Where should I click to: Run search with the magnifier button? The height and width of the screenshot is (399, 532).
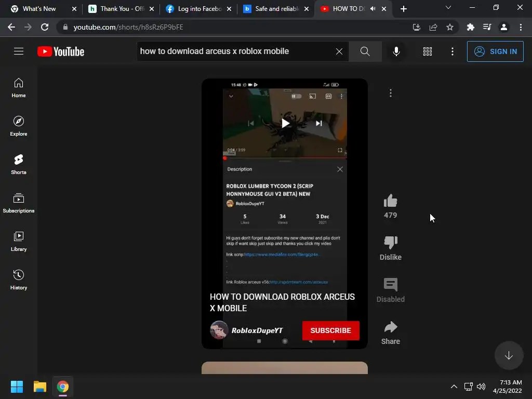point(365,51)
